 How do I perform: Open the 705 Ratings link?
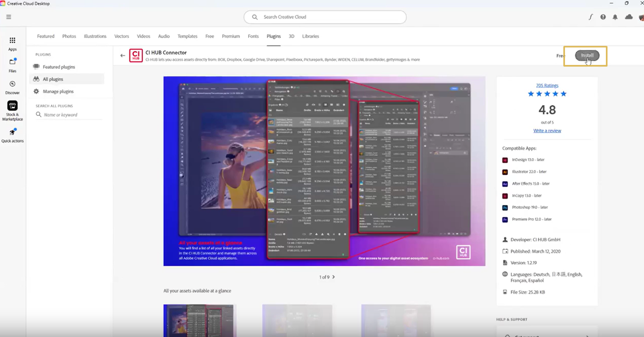pyautogui.click(x=547, y=85)
